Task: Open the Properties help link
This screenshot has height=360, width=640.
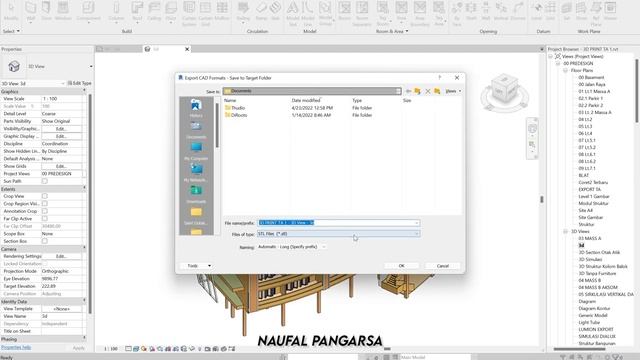Action: (x=16, y=347)
